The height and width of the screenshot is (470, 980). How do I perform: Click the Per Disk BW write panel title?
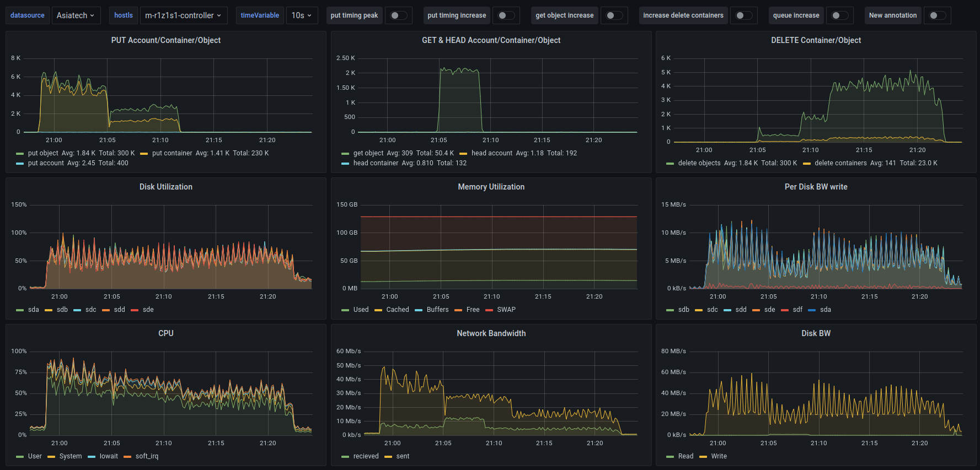[x=816, y=187]
